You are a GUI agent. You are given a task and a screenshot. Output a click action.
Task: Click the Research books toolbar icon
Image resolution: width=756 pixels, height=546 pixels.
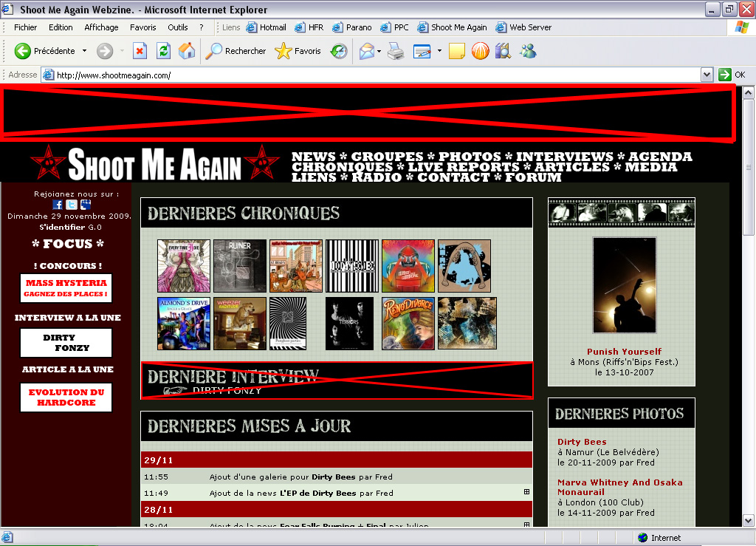[503, 51]
